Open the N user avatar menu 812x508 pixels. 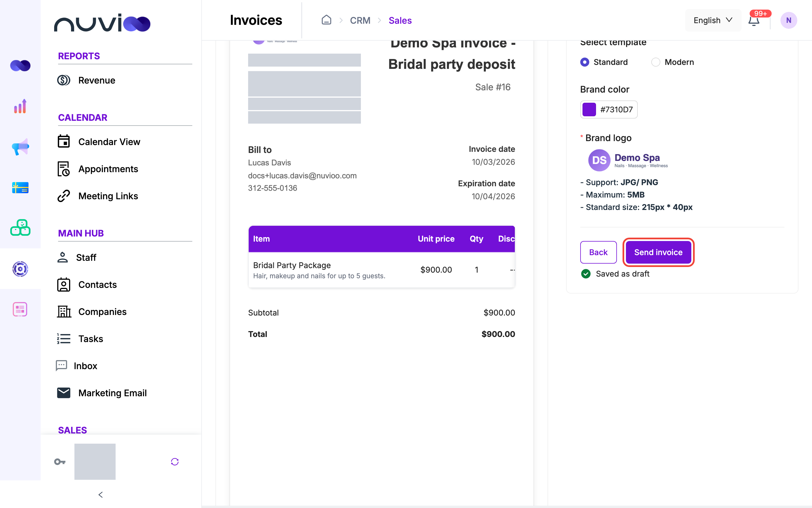(x=789, y=21)
